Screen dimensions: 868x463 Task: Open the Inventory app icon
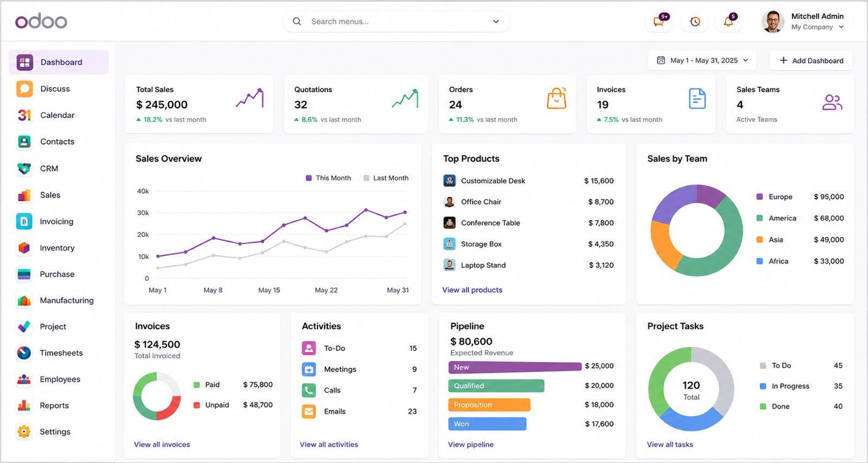(24, 248)
